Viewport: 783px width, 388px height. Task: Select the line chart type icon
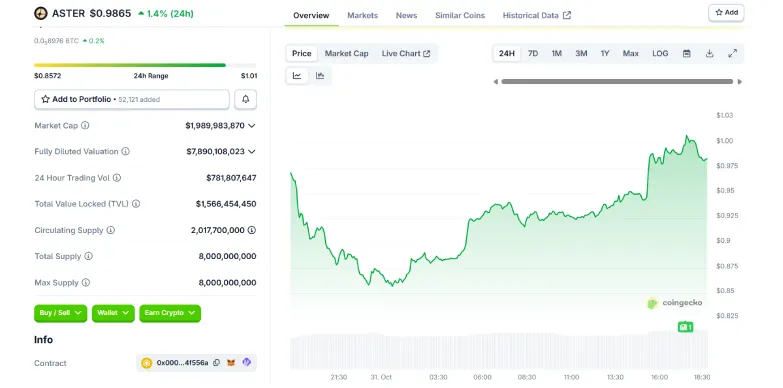point(297,76)
